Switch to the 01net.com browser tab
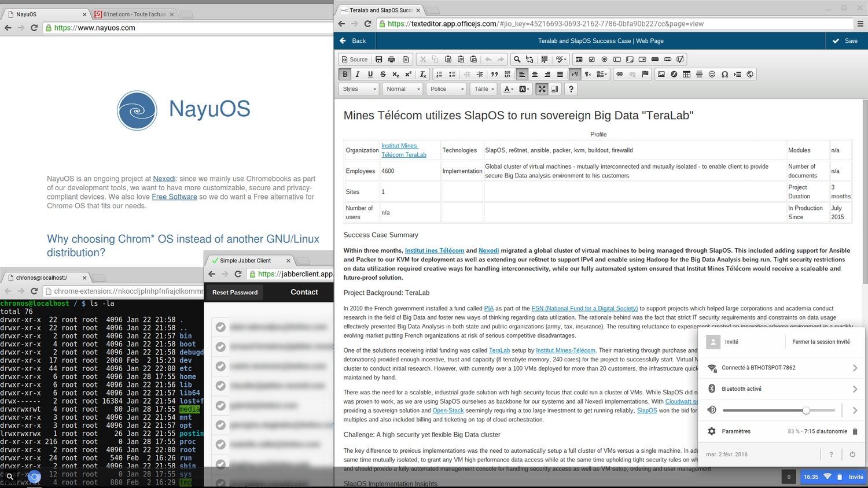The width and height of the screenshot is (868, 488). (x=134, y=14)
